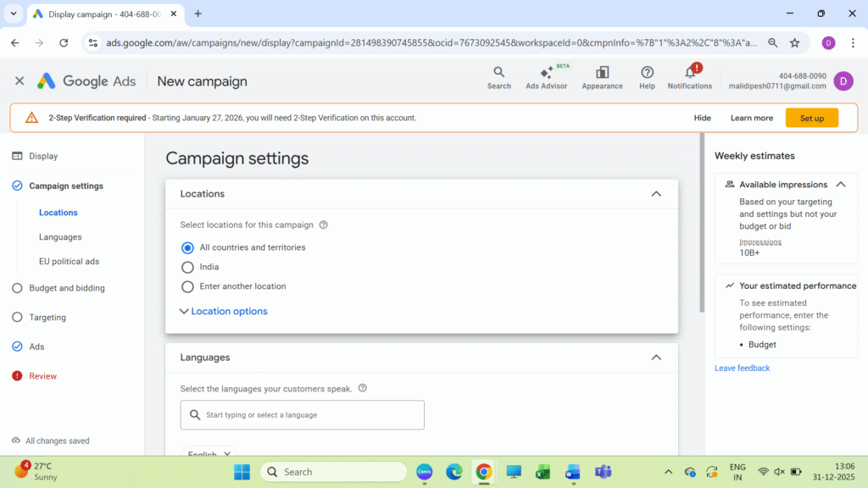
Task: Go to Budget and bidding step
Action: point(66,288)
